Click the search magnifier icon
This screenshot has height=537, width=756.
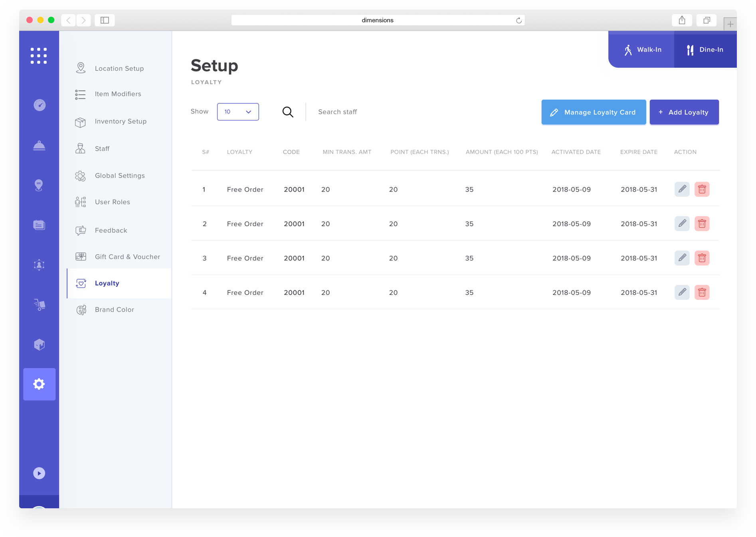[x=288, y=112]
